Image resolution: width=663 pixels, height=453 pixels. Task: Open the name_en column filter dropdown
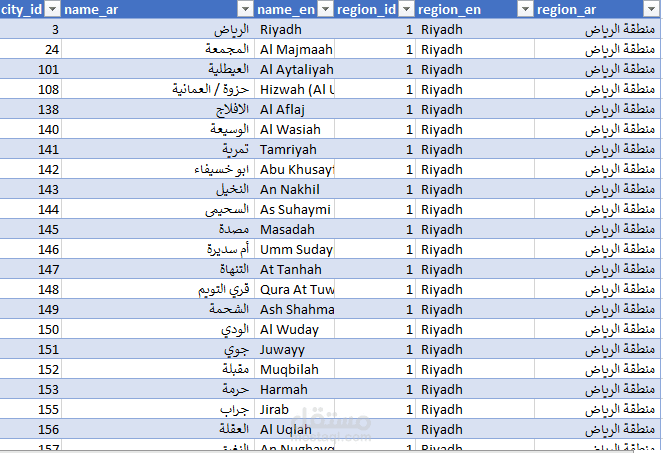(325, 9)
